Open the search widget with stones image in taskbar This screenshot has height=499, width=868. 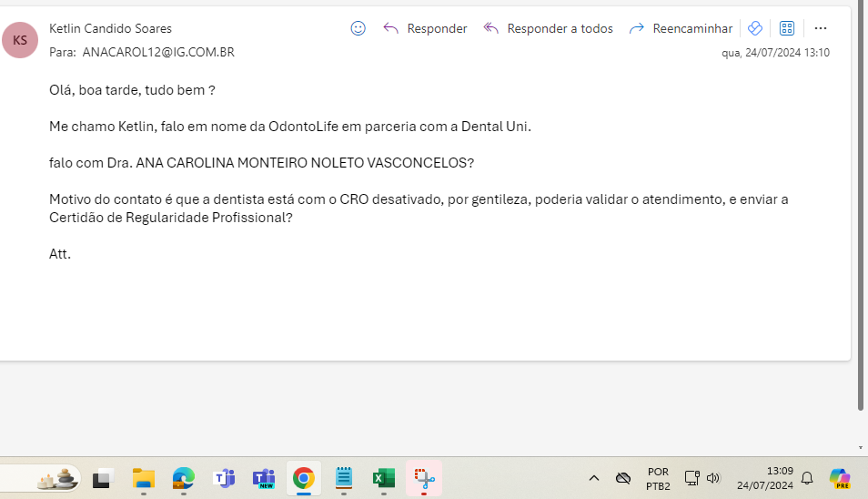click(x=57, y=478)
